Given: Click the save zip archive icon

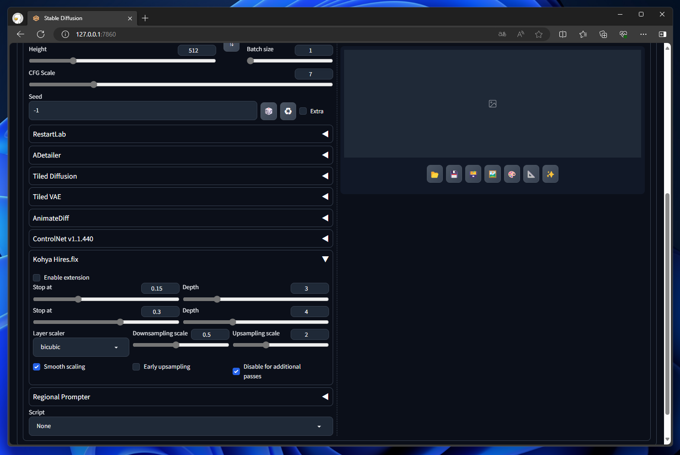Looking at the screenshot, I should click(x=473, y=174).
